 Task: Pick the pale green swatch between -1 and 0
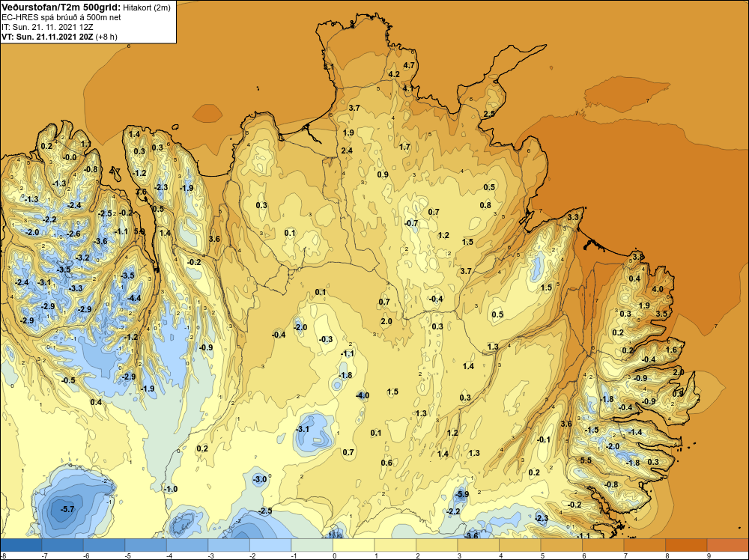point(312,545)
